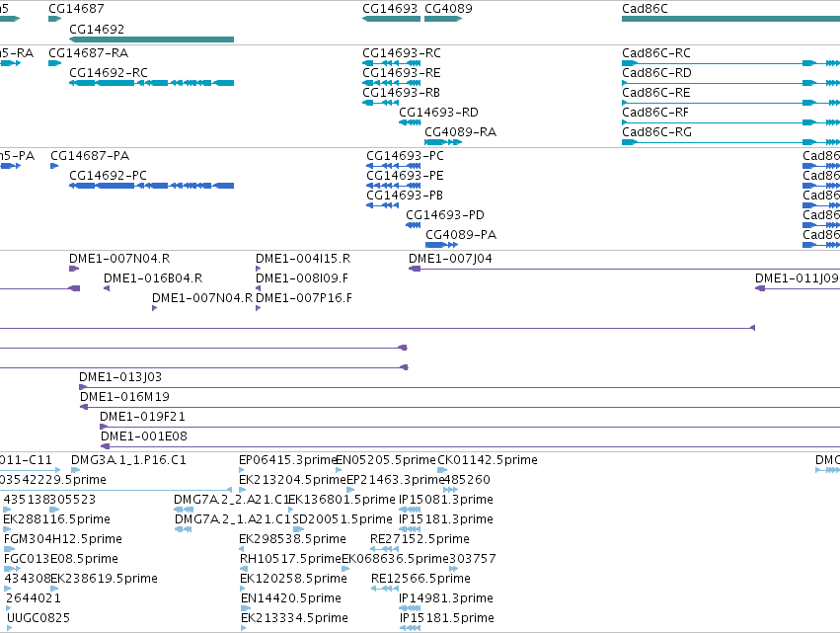Select protein CG14687-PA
840x633 pixels.
[90, 156]
